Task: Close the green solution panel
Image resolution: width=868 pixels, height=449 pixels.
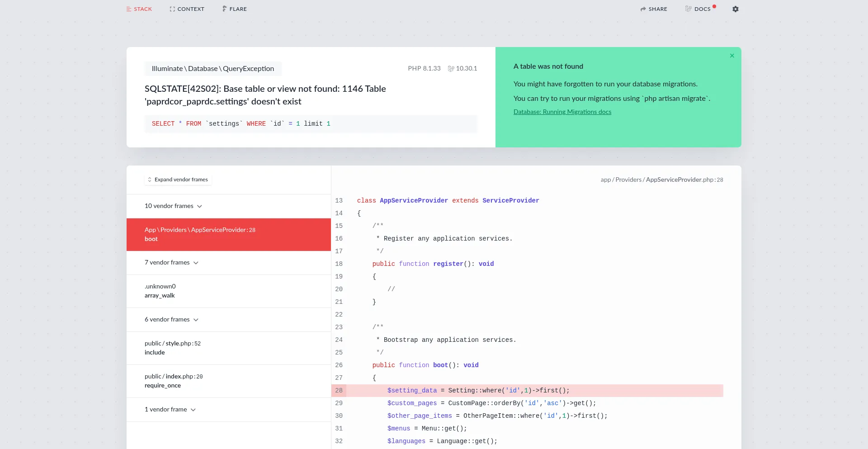Action: tap(731, 56)
